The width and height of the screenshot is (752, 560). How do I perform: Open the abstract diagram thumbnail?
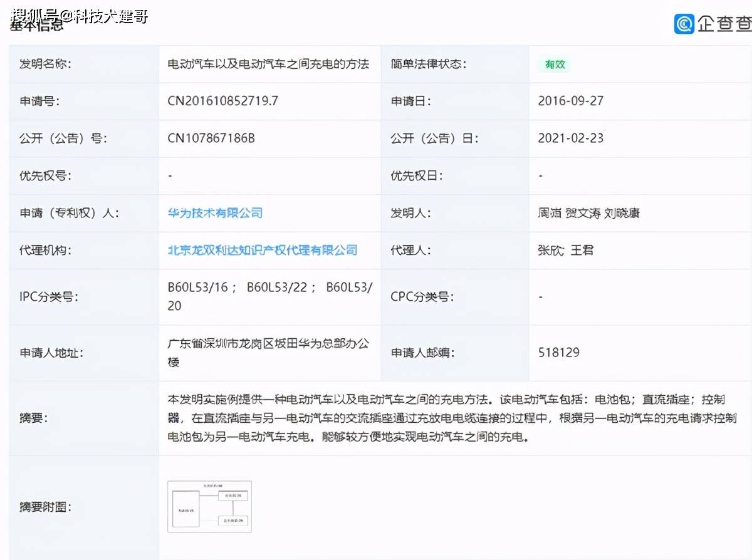[209, 507]
